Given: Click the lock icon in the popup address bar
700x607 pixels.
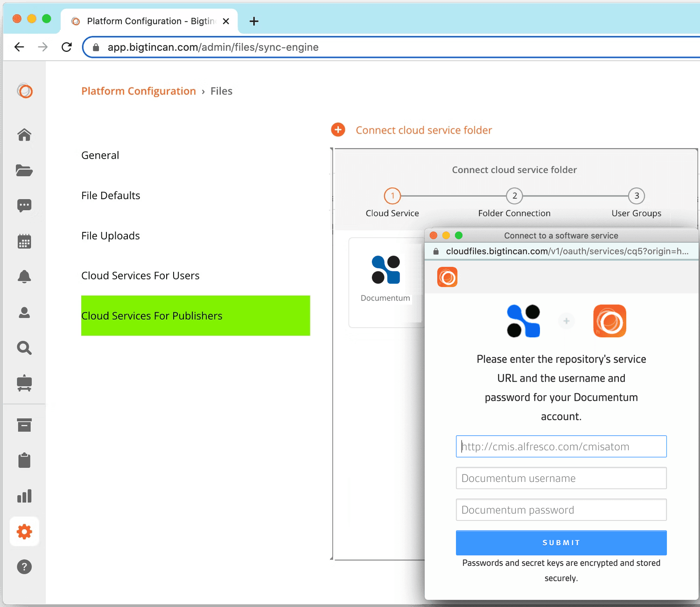Looking at the screenshot, I should tap(436, 251).
